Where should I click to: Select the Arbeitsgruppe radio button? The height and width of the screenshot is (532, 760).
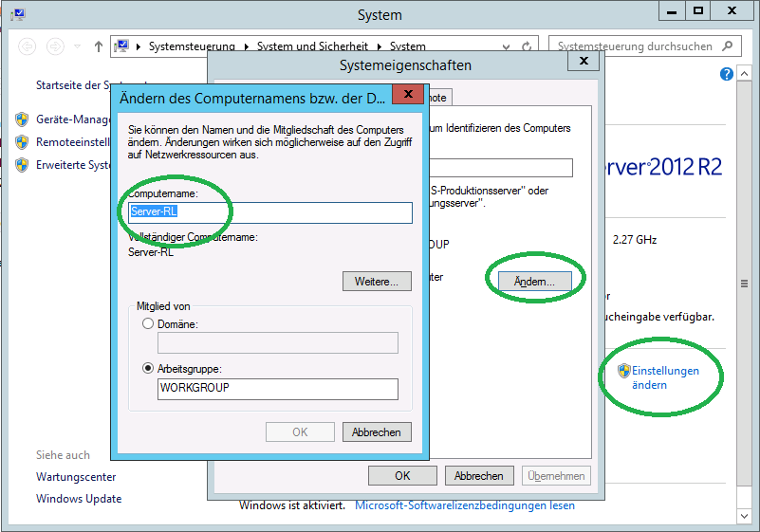pos(147,369)
